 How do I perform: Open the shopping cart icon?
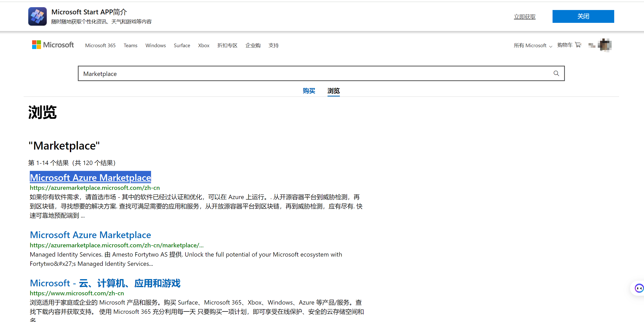pyautogui.click(x=578, y=45)
